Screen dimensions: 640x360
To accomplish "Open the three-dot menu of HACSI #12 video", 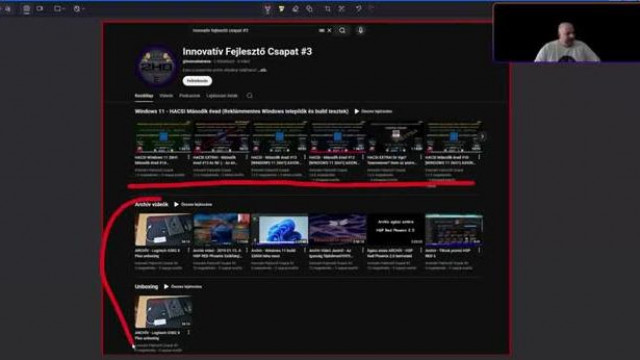I will click(362, 157).
